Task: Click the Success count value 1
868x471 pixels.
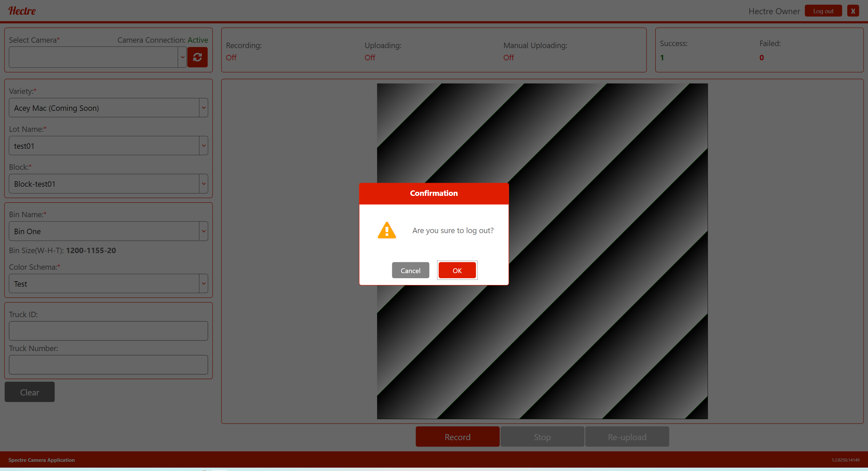Action: click(x=662, y=58)
